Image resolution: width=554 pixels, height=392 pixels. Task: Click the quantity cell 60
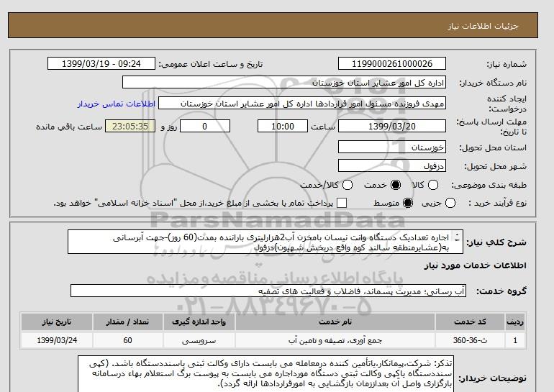coord(127,340)
